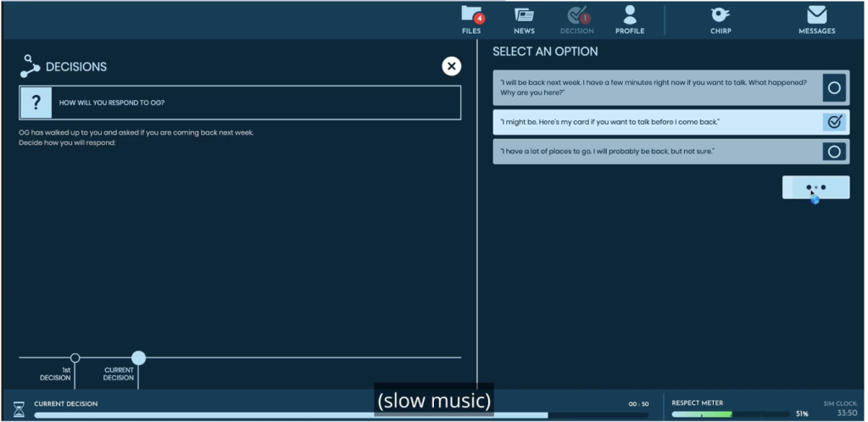Click the Select an Option heading
The width and height of the screenshot is (868, 422).
[x=545, y=52]
